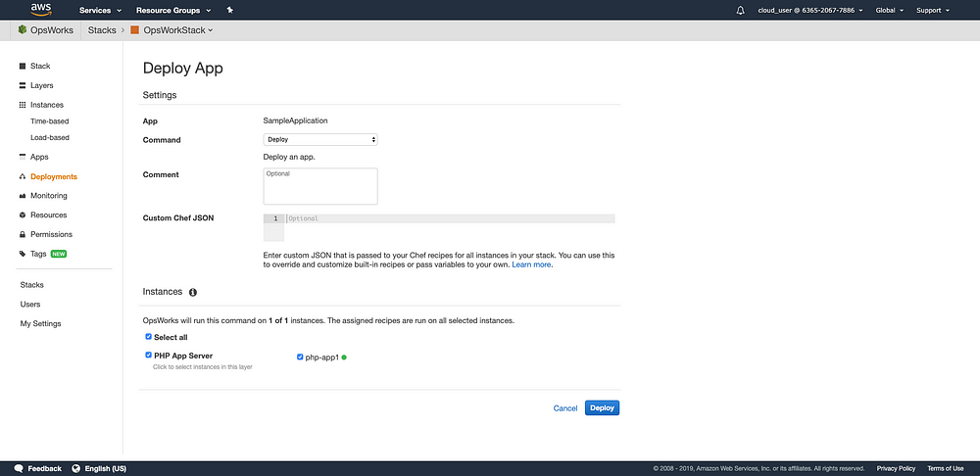Viewport: 980px width, 476px height.
Task: Select Time-based instances
Action: click(x=49, y=121)
